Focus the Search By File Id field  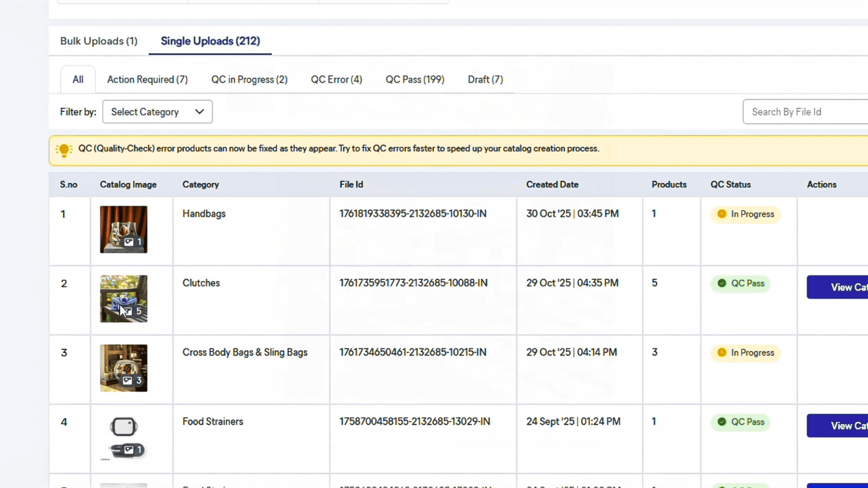pos(805,112)
